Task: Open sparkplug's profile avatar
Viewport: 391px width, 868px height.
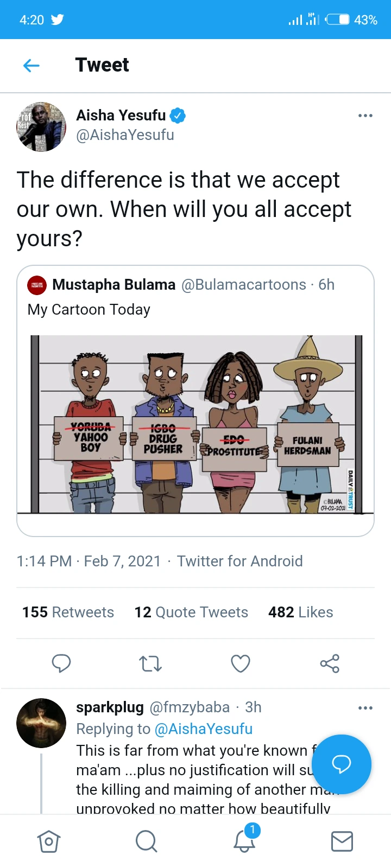Action: [x=41, y=723]
